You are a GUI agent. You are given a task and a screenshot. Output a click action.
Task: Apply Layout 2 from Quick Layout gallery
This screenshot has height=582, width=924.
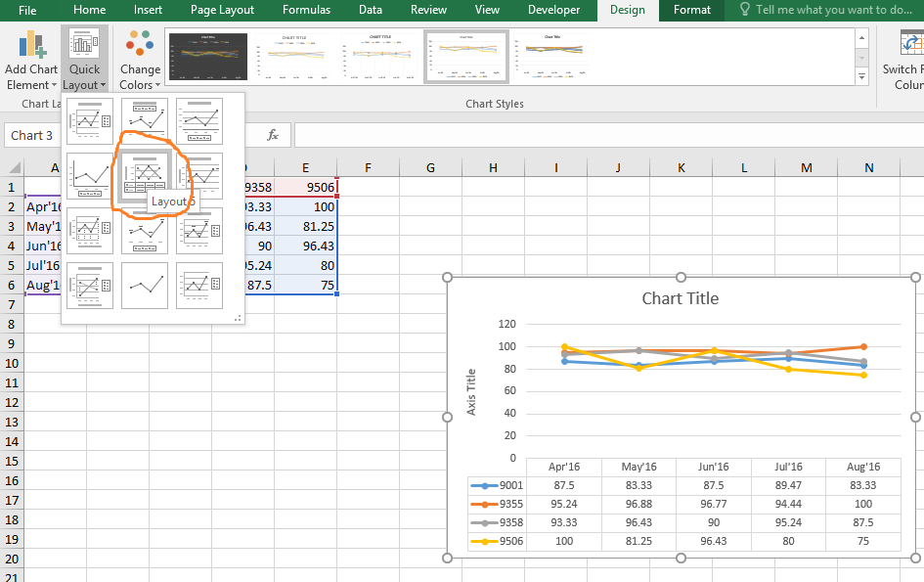click(x=145, y=121)
